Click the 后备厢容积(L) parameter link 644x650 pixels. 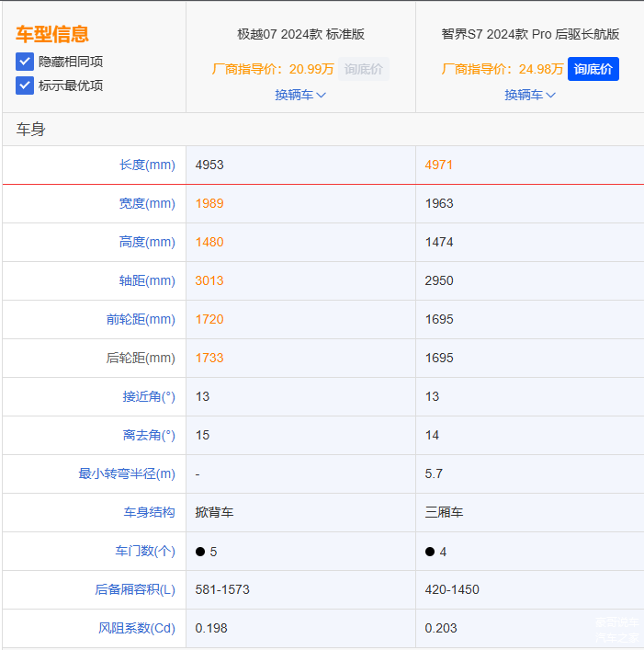pyautogui.click(x=135, y=589)
